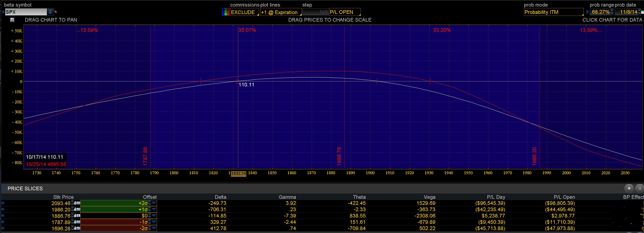The height and width of the screenshot is (233, 644).
Task: Toggle the blue dot on the 1696.28 slice row
Action: pyautogui.click(x=2, y=228)
